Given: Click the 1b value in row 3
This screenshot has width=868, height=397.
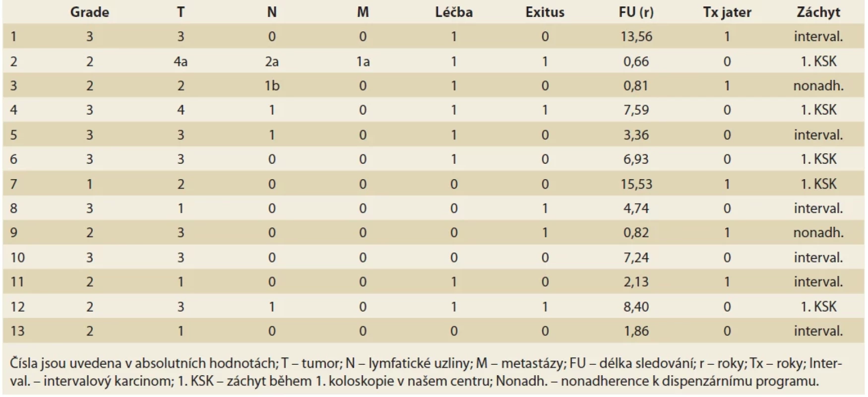Looking at the screenshot, I should pos(272,86).
